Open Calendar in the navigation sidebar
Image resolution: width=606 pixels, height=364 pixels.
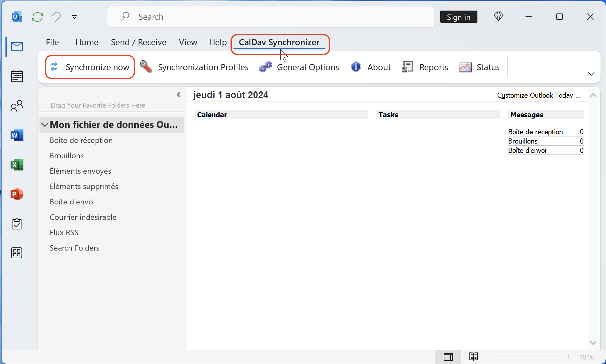[17, 76]
